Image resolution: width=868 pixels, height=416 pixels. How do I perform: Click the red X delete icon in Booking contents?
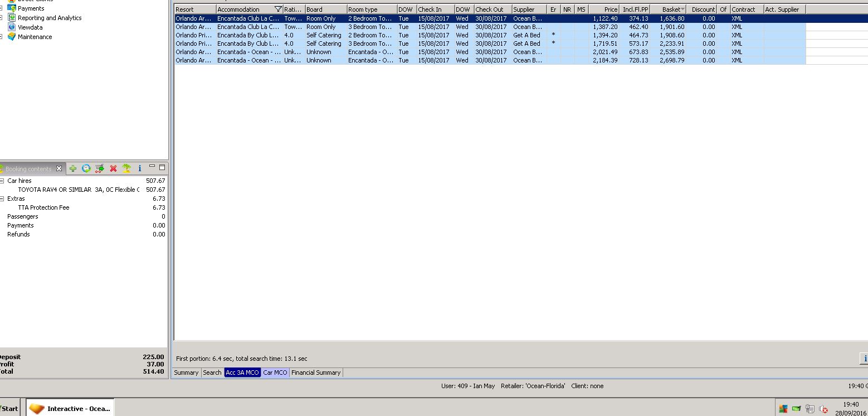pos(113,168)
